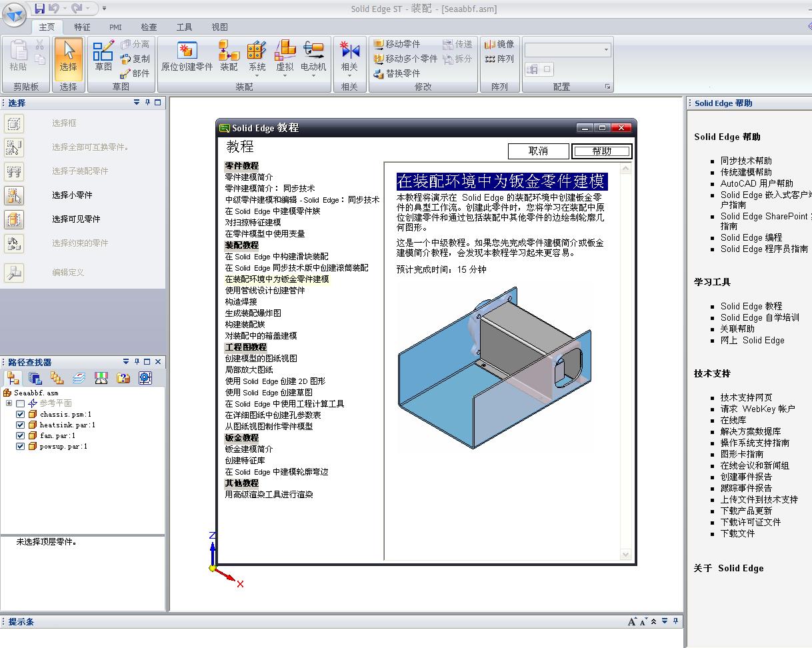Viewport: 812px width, 648px height.
Task: Click the 镜像 mirror tool
Action: click(499, 44)
